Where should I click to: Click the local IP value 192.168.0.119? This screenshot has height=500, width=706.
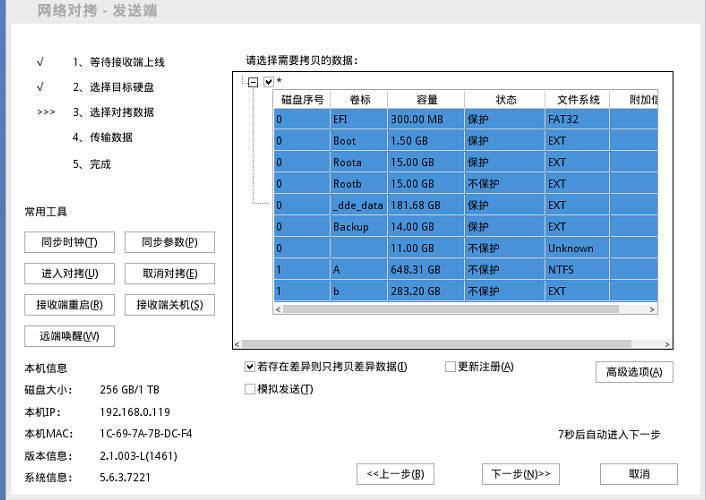(135, 412)
